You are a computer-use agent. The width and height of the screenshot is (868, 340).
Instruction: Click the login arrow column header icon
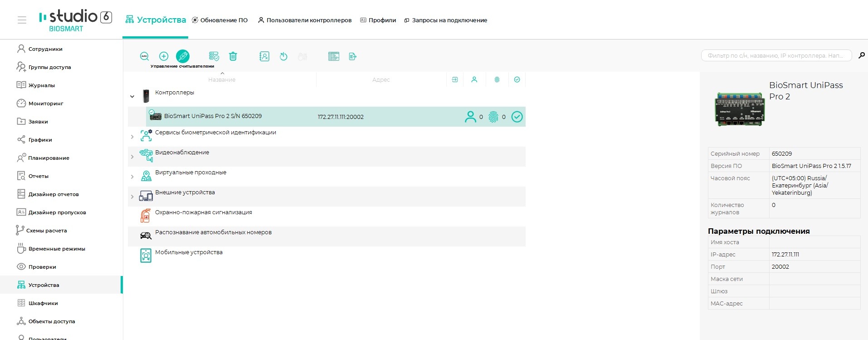[x=455, y=79]
